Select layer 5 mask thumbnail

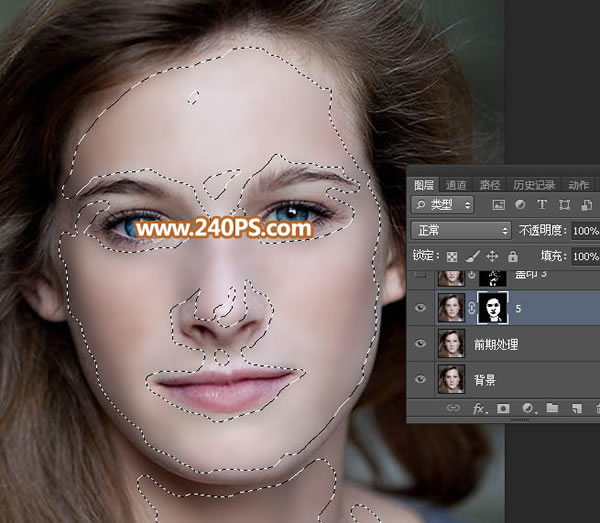click(493, 308)
